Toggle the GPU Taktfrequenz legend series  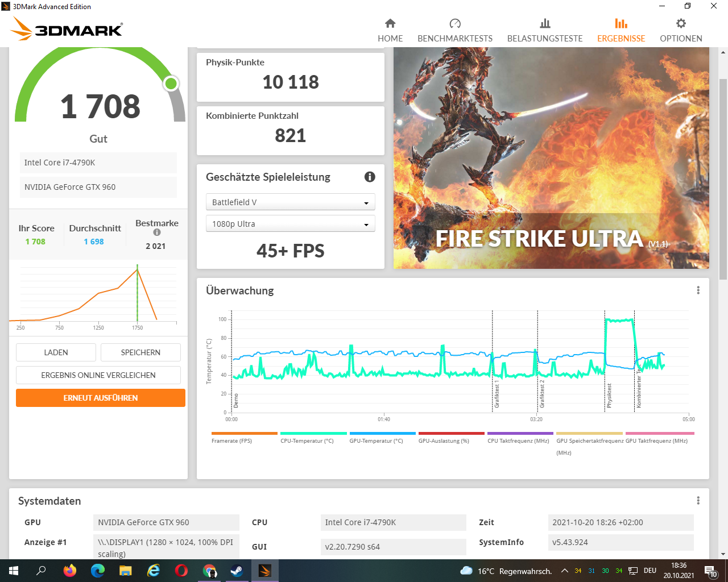[660, 438]
